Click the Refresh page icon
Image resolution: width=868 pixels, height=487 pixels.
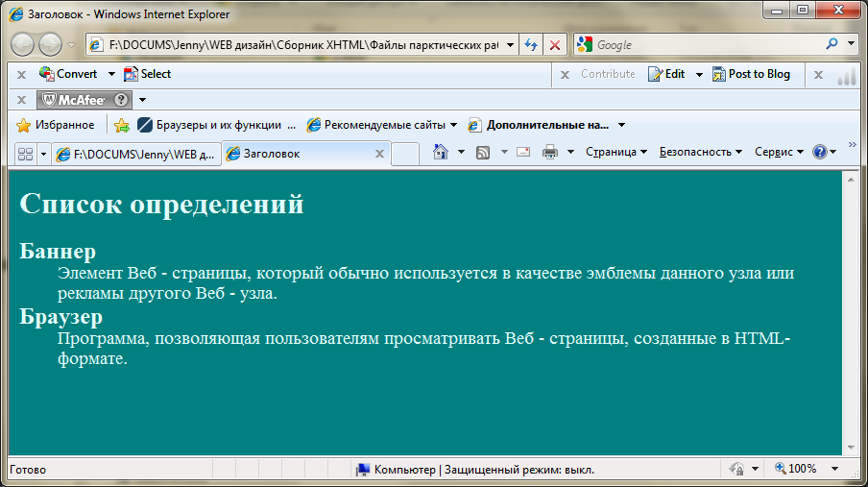pyautogui.click(x=530, y=45)
